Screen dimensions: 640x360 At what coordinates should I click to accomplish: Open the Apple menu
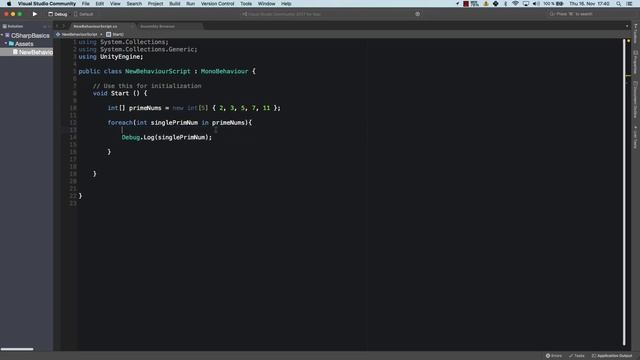[9, 4]
